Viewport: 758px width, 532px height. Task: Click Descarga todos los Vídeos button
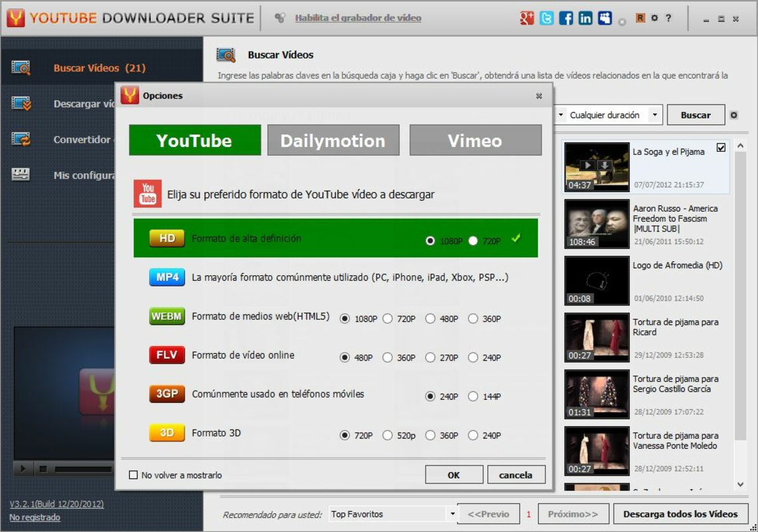pyautogui.click(x=681, y=514)
